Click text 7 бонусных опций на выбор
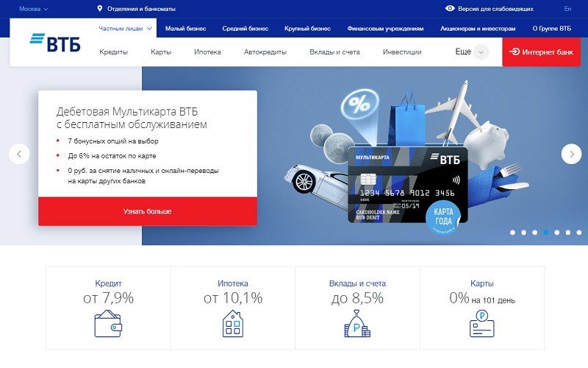Screen dimensions: 588x368 [x=113, y=141]
